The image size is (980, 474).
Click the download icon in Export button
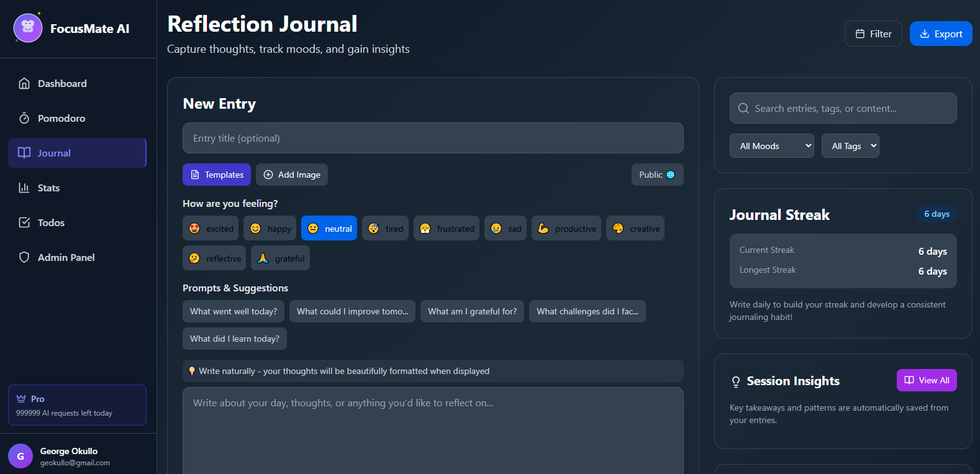[925, 34]
